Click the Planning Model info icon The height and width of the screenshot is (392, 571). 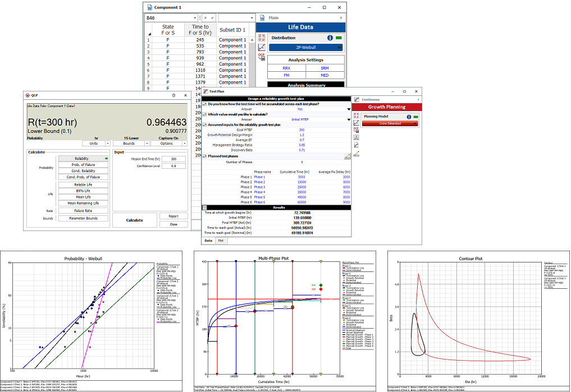click(x=409, y=117)
